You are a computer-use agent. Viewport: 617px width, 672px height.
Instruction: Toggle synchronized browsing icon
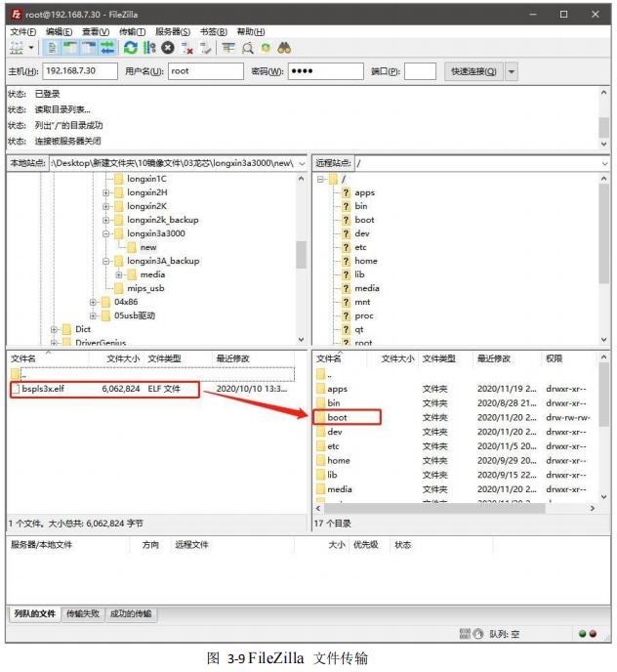pyautogui.click(x=266, y=48)
